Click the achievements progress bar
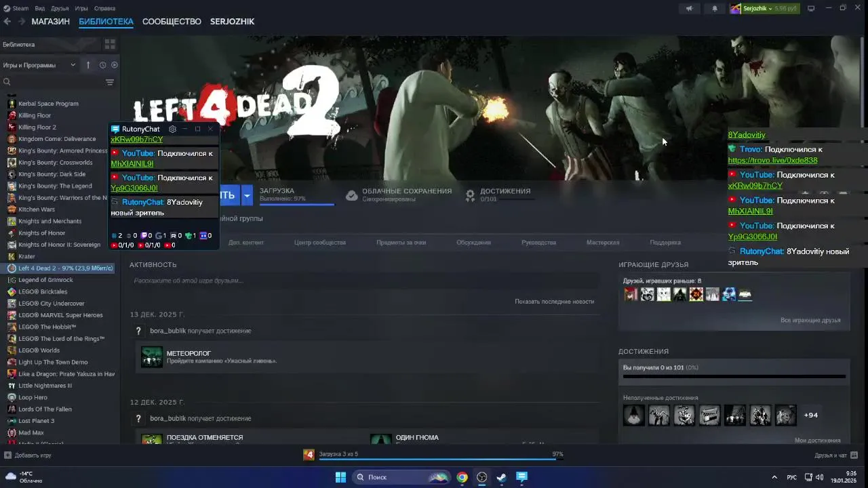This screenshot has width=868, height=488. coord(734,375)
